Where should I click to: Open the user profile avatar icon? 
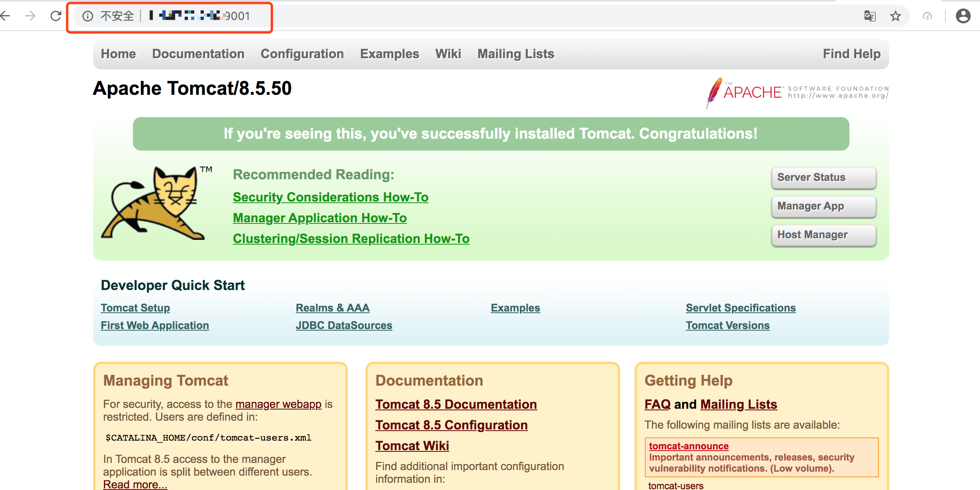(x=963, y=16)
